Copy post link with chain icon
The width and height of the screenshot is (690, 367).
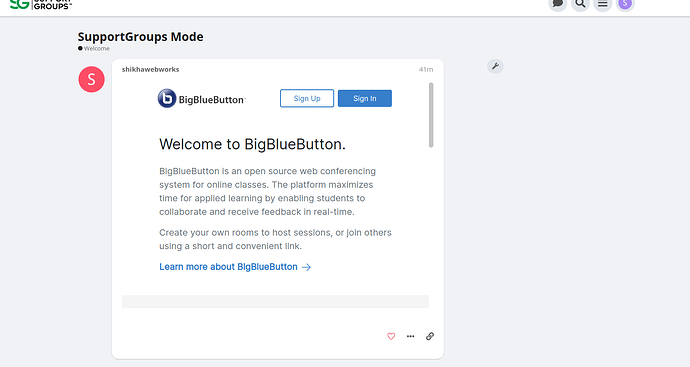coord(430,336)
